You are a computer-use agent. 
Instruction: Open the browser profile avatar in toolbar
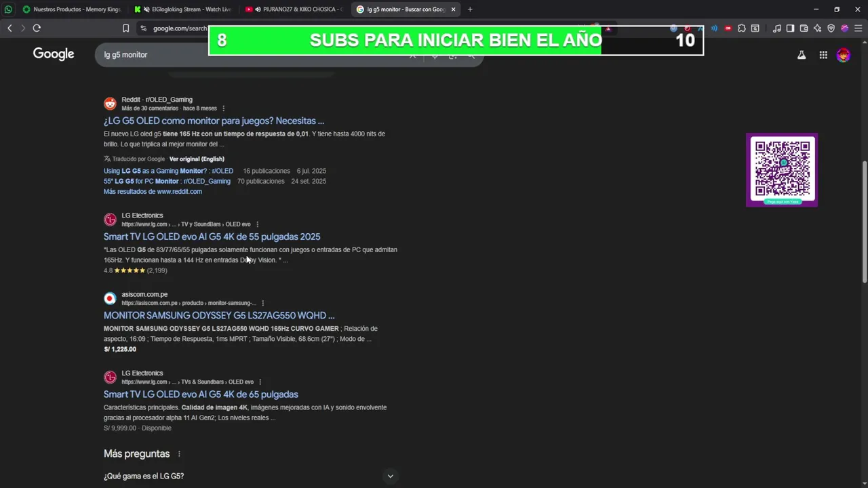(x=844, y=28)
